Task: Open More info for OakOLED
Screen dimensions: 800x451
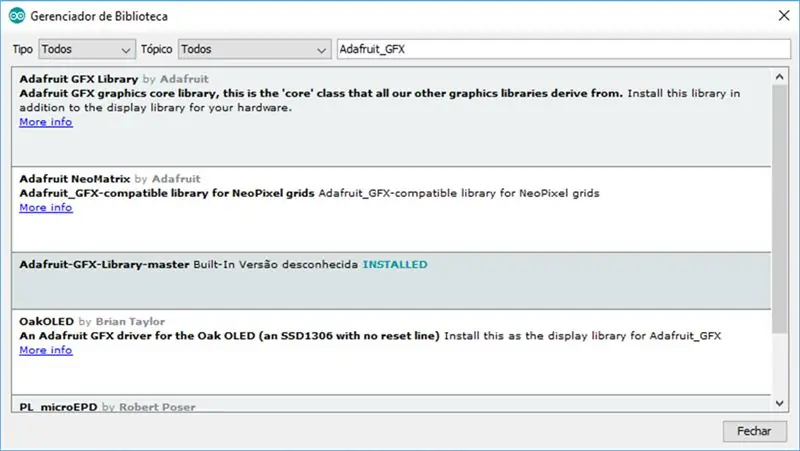Action: coord(46,350)
